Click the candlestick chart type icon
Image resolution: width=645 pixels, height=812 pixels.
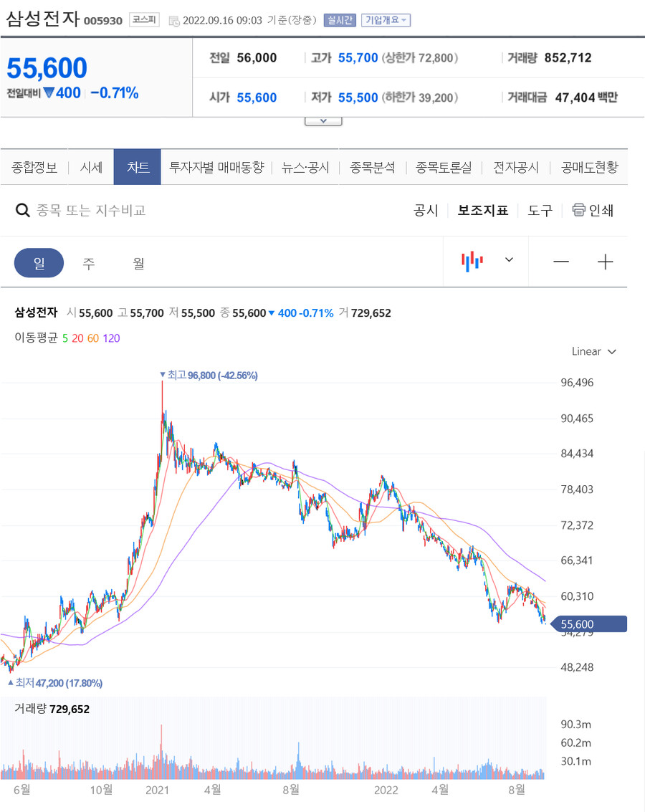click(472, 262)
